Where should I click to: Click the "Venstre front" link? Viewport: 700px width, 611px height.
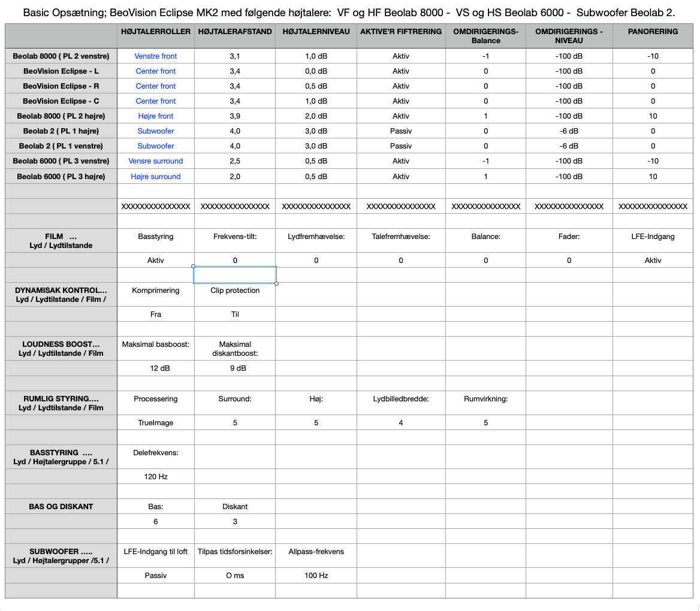(x=156, y=56)
